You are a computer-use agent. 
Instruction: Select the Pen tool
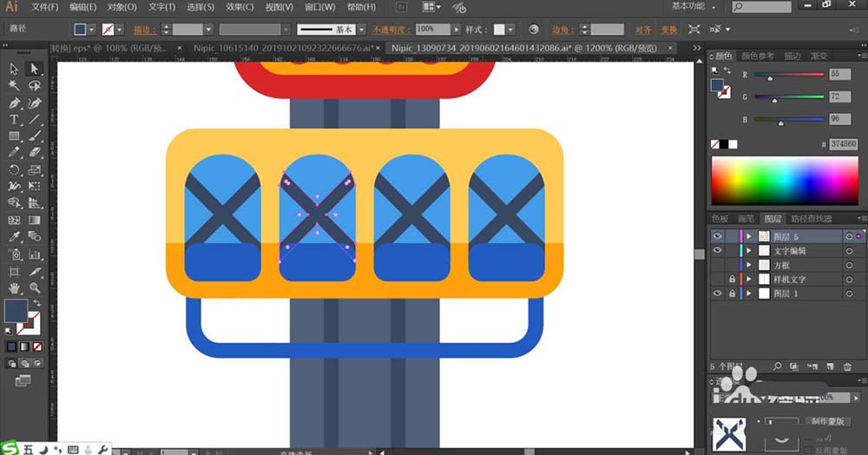pos(15,102)
